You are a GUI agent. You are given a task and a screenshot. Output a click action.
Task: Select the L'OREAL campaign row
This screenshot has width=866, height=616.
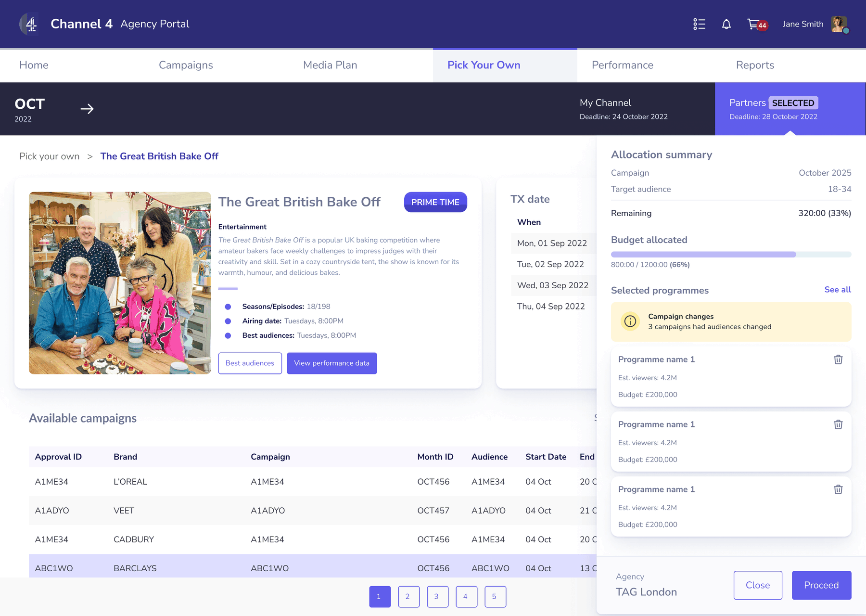point(313,482)
